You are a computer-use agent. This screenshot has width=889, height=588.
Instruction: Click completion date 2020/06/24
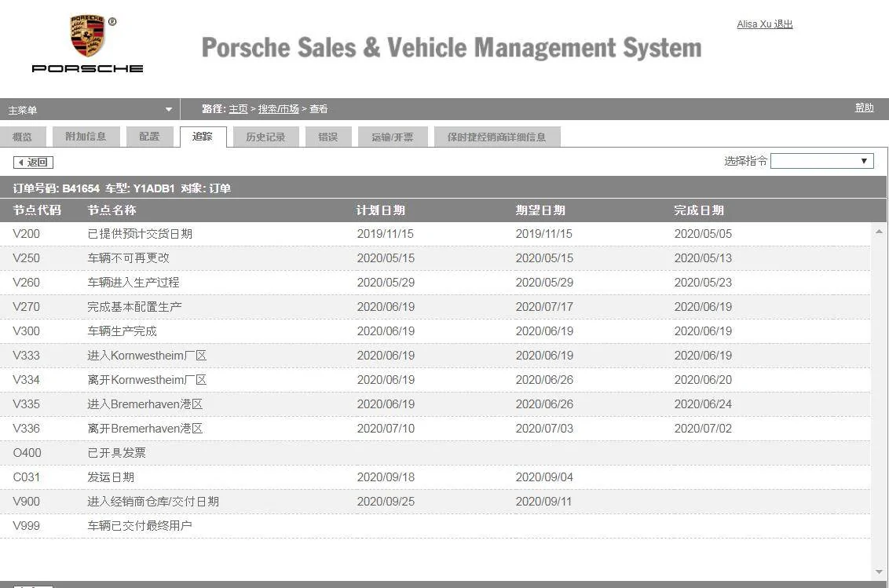[x=703, y=404]
